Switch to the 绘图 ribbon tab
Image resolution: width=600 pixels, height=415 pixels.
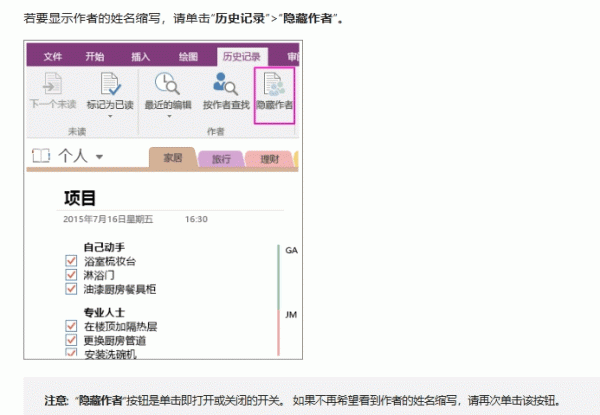tap(188, 57)
